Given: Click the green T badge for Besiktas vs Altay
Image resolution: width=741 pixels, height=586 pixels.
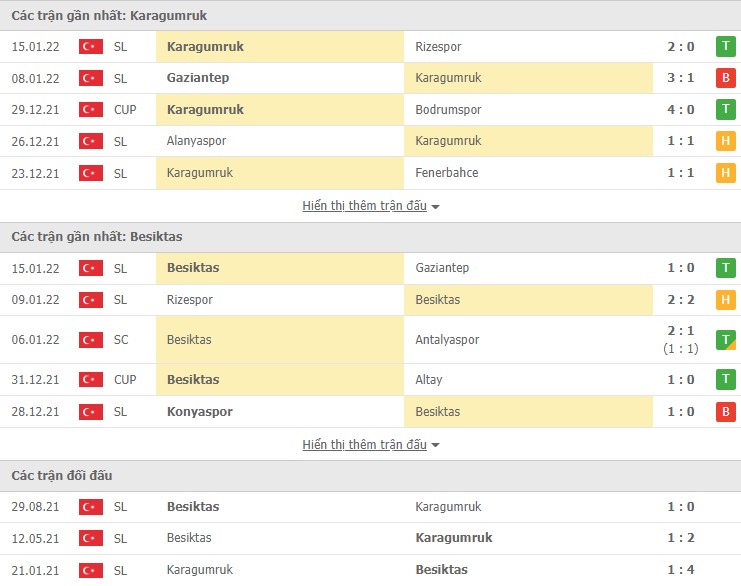Looking at the screenshot, I should [x=725, y=379].
